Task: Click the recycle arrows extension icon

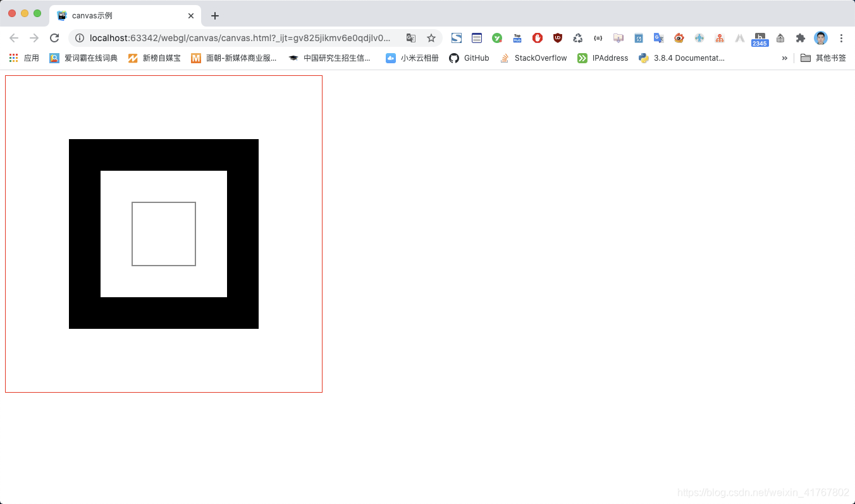Action: coord(578,38)
